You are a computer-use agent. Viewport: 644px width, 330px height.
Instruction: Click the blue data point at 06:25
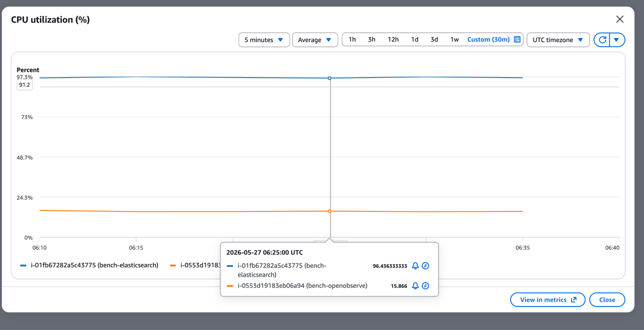[329, 78]
